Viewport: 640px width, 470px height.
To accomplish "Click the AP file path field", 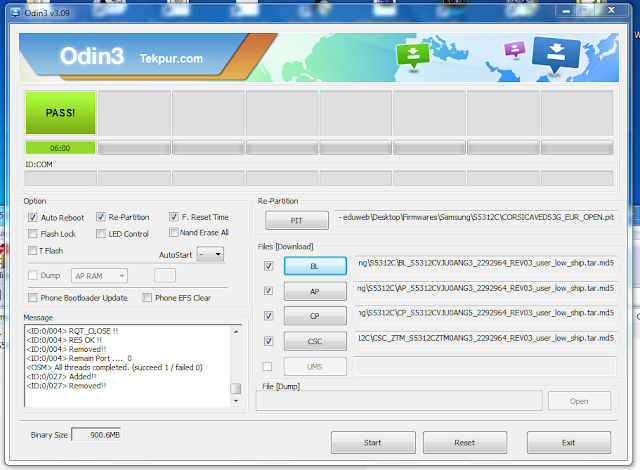I will [x=485, y=290].
